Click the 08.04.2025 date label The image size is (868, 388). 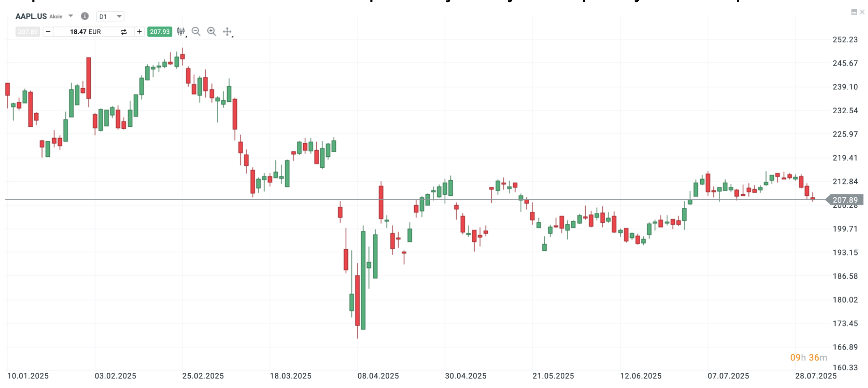(378, 376)
